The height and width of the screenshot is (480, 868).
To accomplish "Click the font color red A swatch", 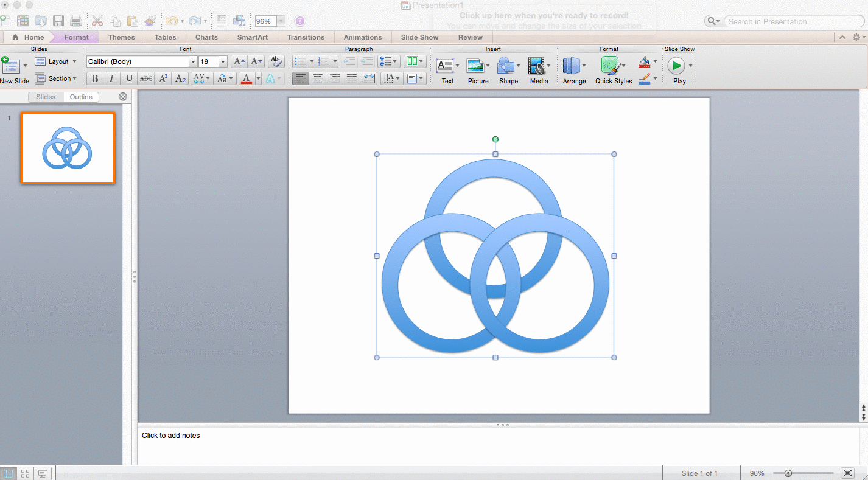I will pos(246,78).
